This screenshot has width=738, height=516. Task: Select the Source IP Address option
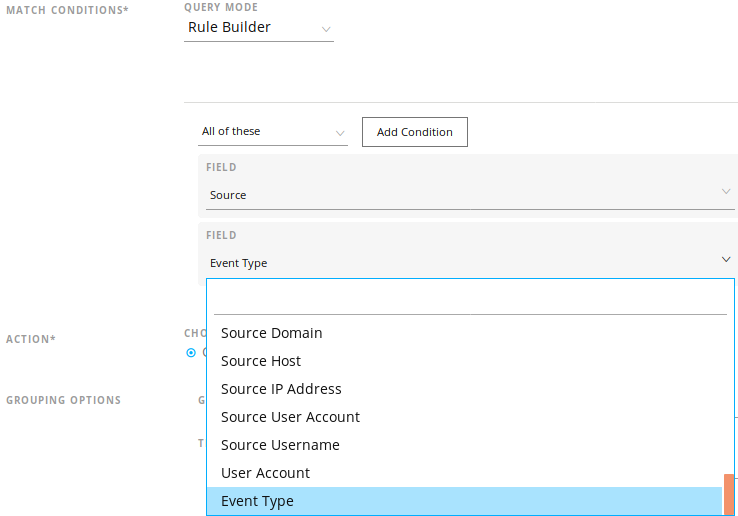coord(281,389)
